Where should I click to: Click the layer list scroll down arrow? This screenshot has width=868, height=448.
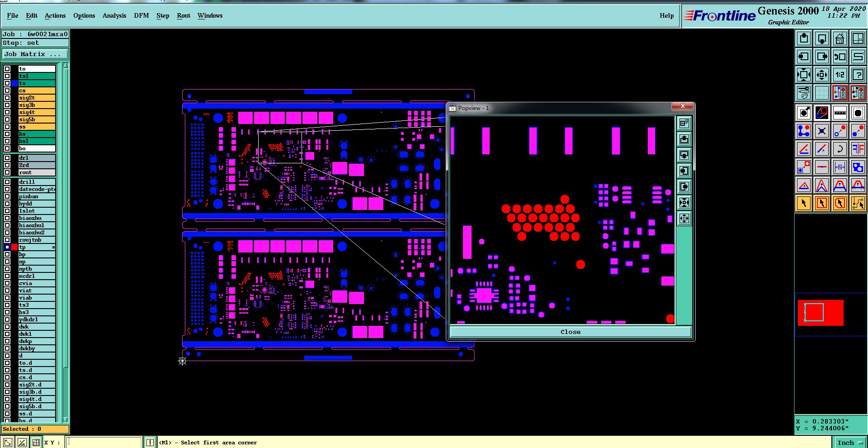(x=66, y=419)
